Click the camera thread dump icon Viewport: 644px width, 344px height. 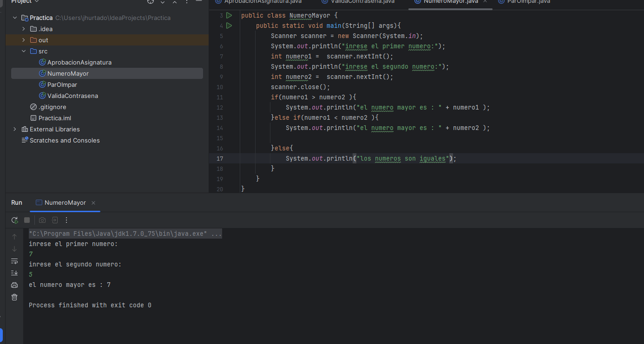(42, 220)
